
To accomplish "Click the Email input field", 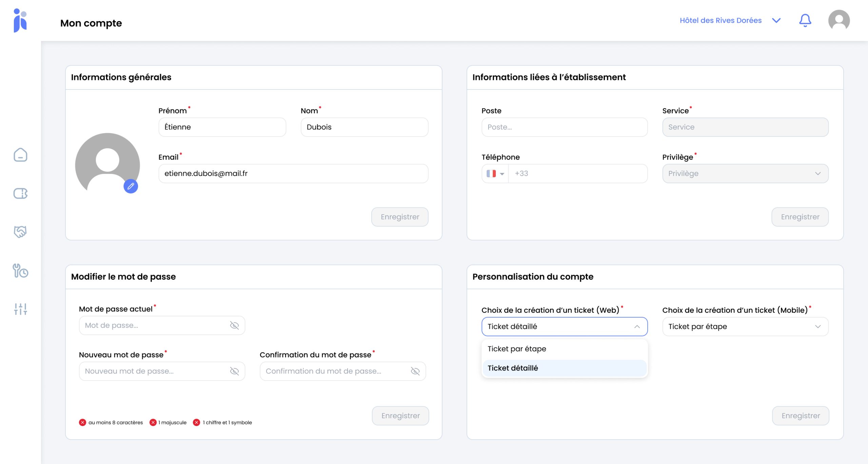I will tap(293, 174).
